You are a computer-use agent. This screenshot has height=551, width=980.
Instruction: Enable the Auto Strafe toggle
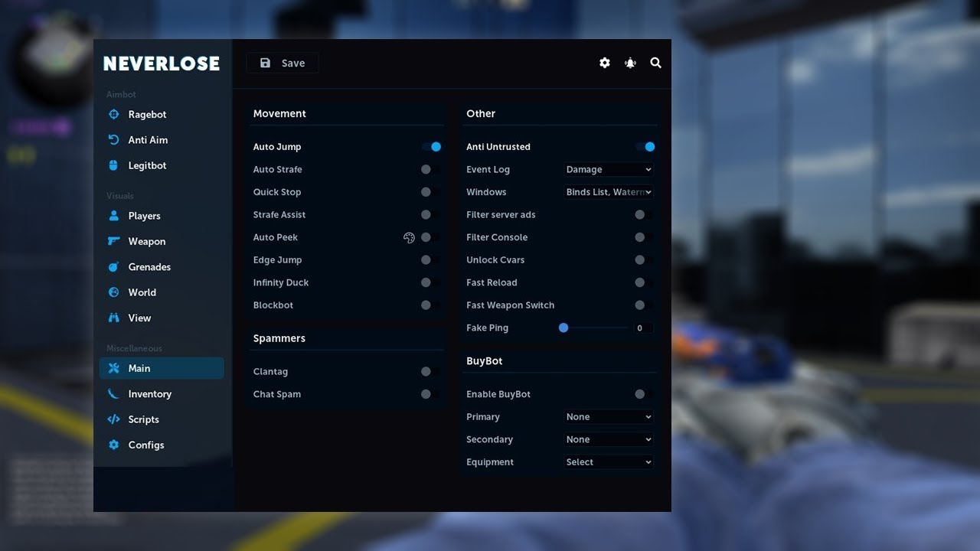coord(431,169)
